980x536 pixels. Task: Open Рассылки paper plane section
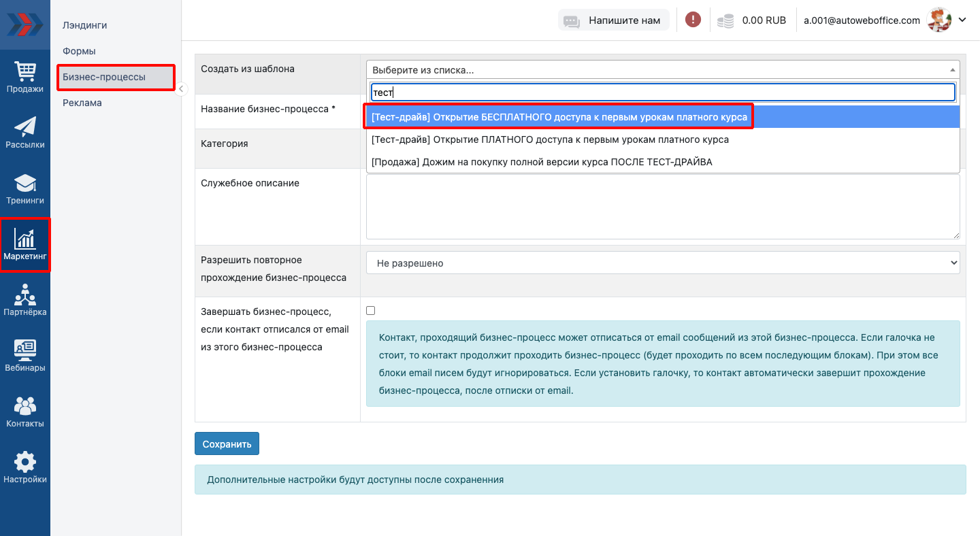(25, 132)
